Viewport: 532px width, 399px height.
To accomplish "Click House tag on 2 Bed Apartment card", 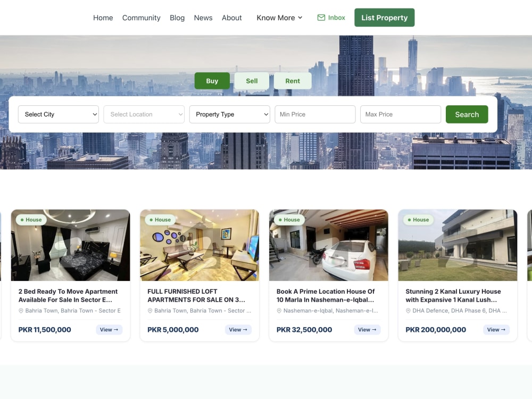I will pyautogui.click(x=31, y=220).
